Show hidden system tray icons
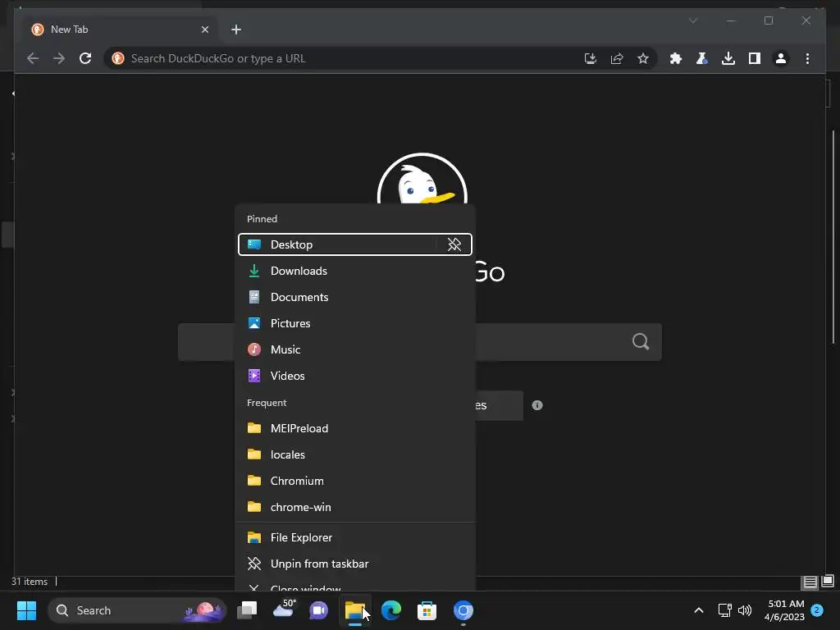The width and height of the screenshot is (840, 630). click(699, 610)
